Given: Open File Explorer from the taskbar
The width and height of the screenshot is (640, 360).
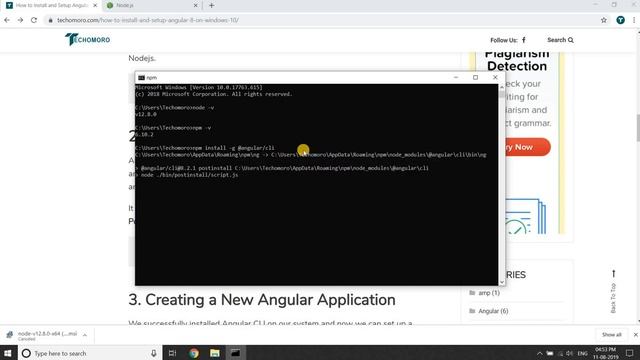Looking at the screenshot, I should [215, 353].
